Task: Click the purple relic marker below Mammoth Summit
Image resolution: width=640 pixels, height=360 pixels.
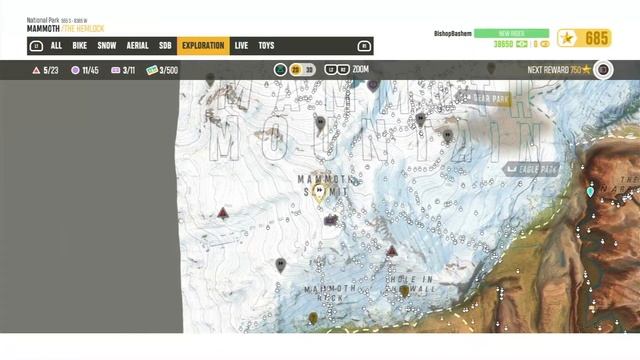Action: tap(331, 220)
